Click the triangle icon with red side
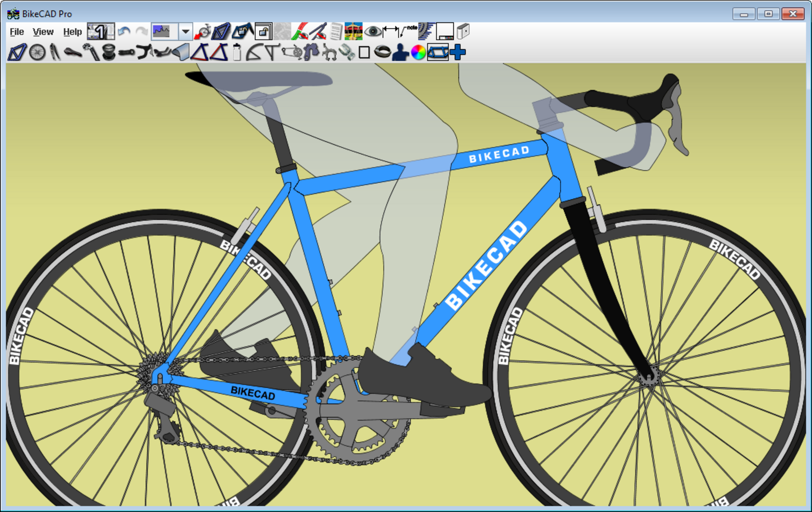 219,52
